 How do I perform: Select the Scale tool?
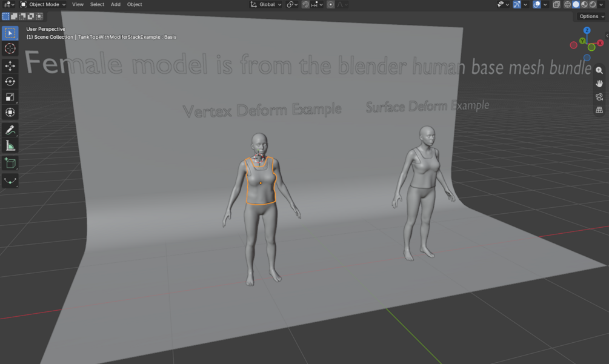(x=10, y=97)
